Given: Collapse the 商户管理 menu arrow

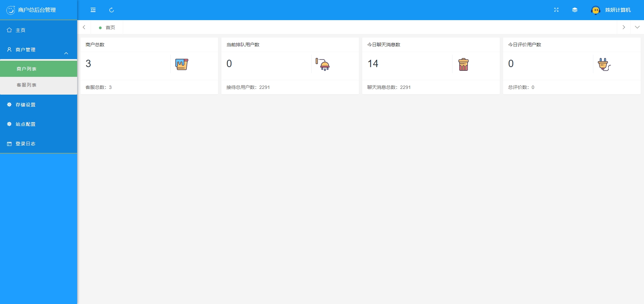Looking at the screenshot, I should [66, 53].
